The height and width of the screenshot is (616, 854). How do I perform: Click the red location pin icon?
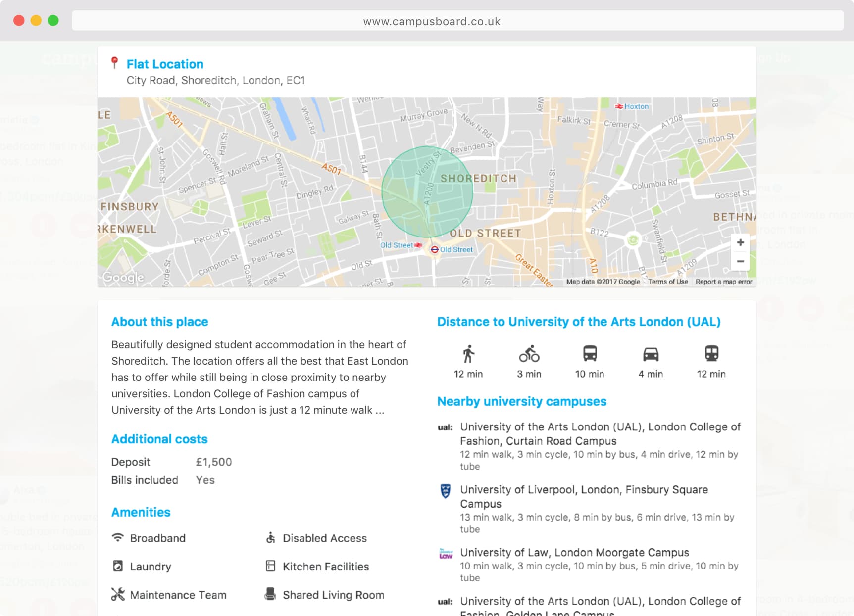click(114, 63)
